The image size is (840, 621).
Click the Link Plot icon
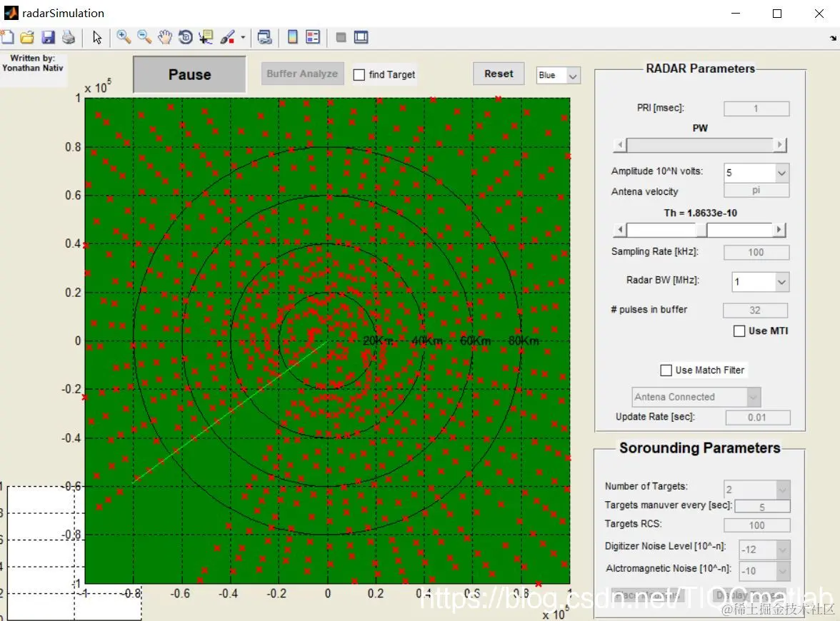pyautogui.click(x=264, y=37)
